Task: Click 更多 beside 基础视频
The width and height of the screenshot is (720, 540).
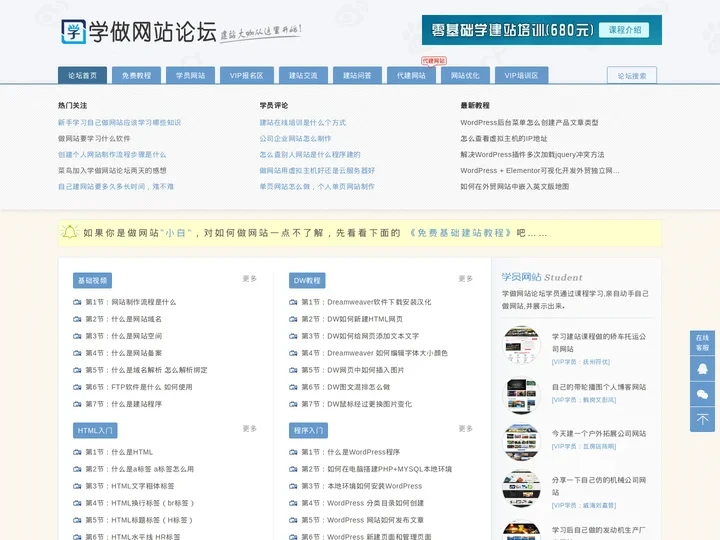Action: click(x=250, y=279)
